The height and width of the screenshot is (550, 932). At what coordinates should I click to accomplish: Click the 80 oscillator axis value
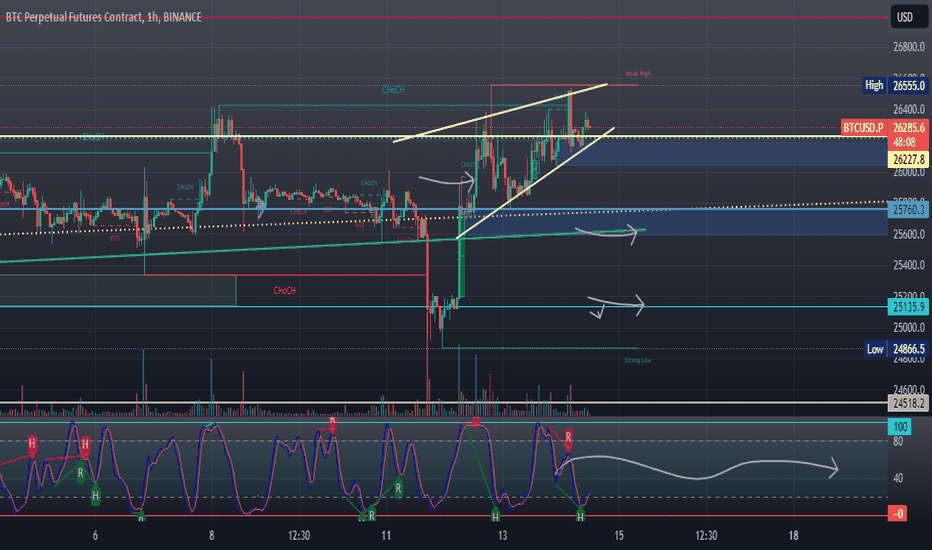pyautogui.click(x=898, y=441)
